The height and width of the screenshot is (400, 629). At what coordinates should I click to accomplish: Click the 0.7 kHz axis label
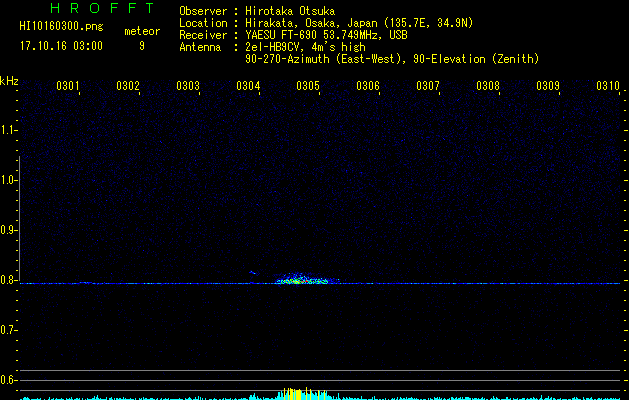click(x=8, y=330)
